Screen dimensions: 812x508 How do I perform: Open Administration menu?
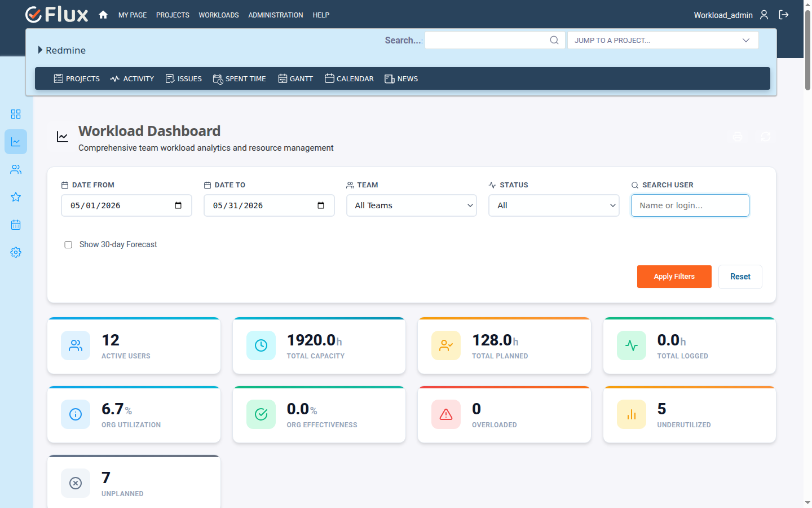276,15
